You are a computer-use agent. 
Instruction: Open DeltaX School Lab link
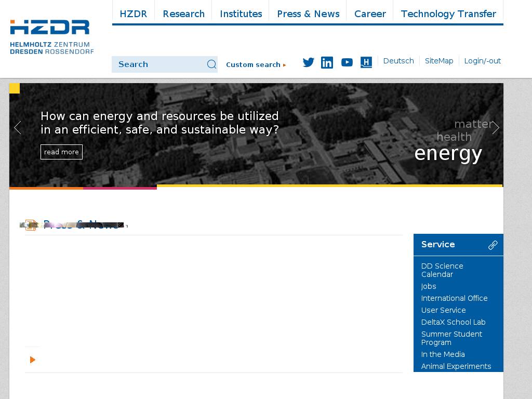pos(453,322)
